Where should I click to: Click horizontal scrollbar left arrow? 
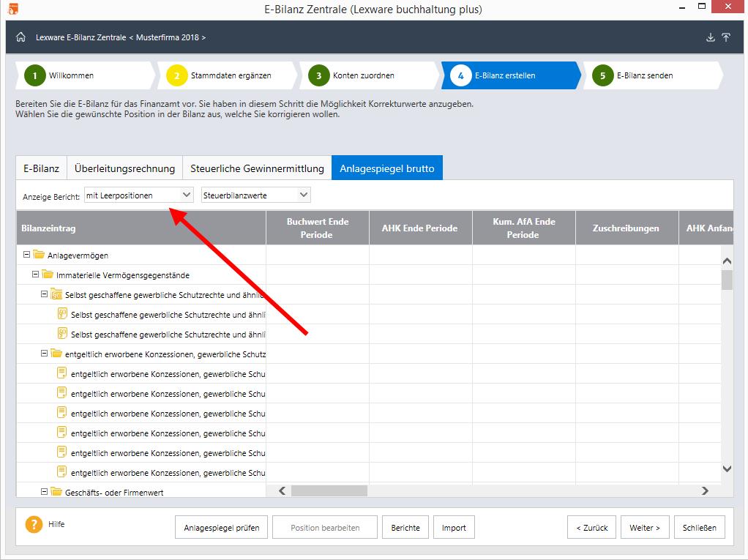point(283,491)
